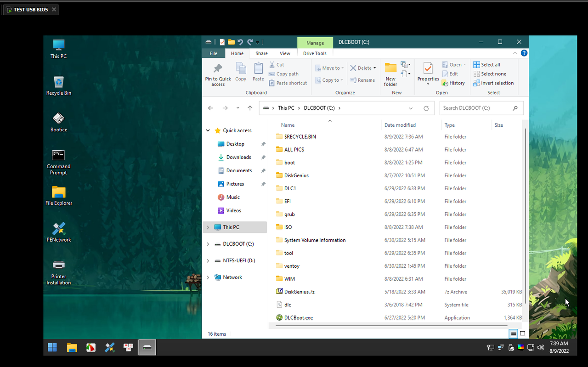Image resolution: width=588 pixels, height=367 pixels.
Task: Open Downloads in Quick access
Action: (x=238, y=157)
